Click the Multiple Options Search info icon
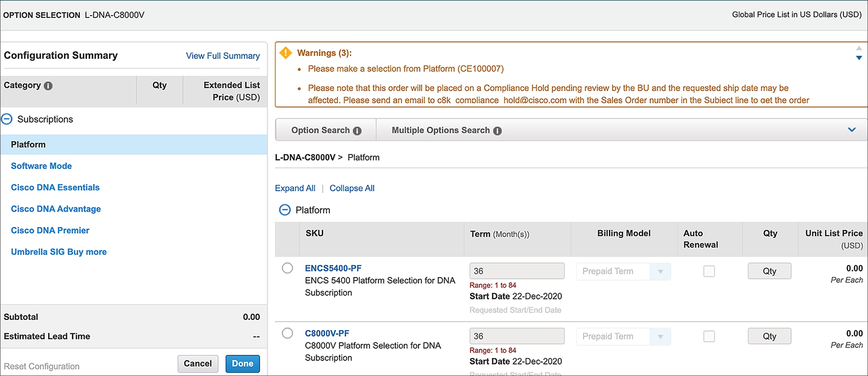 (x=497, y=131)
